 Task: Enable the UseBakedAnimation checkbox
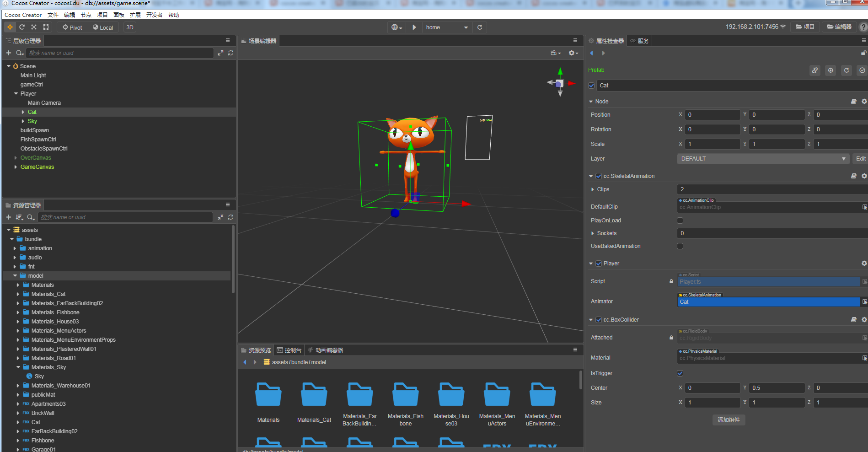tap(680, 246)
